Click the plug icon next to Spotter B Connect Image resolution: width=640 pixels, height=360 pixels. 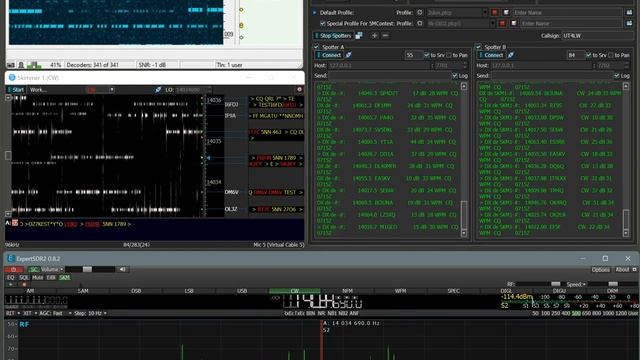tap(511, 55)
